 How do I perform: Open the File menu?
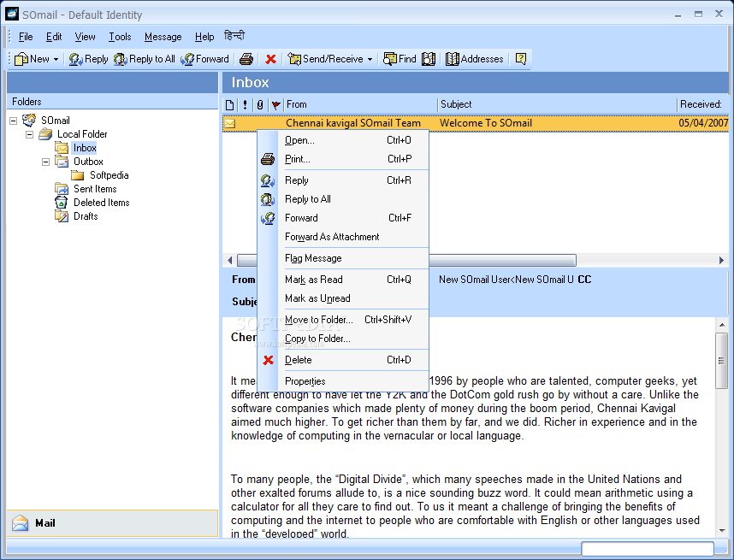tap(26, 37)
